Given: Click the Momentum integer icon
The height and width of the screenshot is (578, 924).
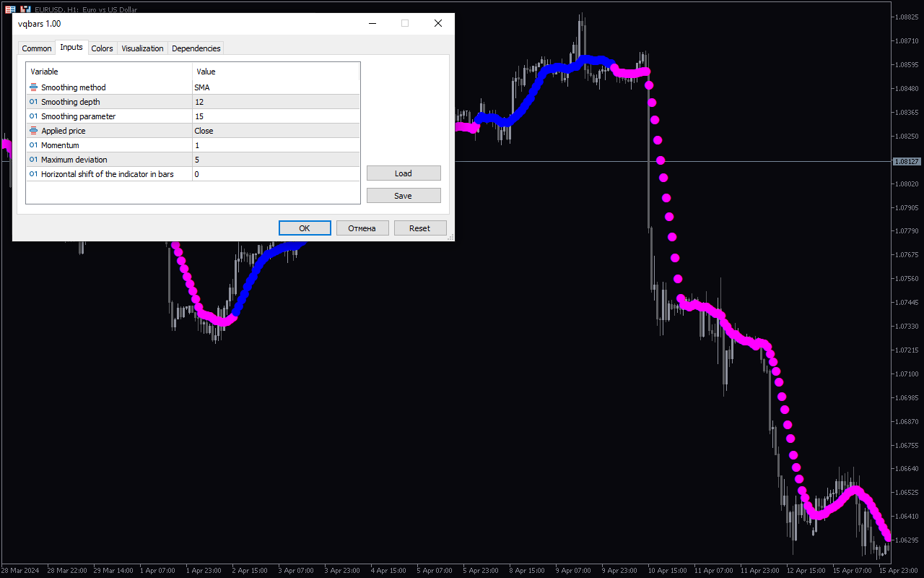Looking at the screenshot, I should (x=34, y=145).
